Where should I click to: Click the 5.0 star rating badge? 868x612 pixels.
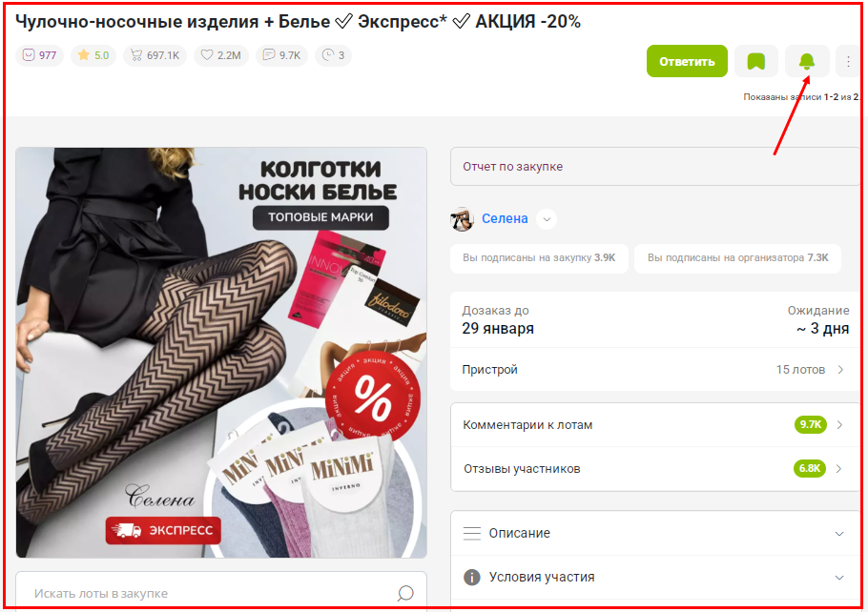(x=93, y=55)
